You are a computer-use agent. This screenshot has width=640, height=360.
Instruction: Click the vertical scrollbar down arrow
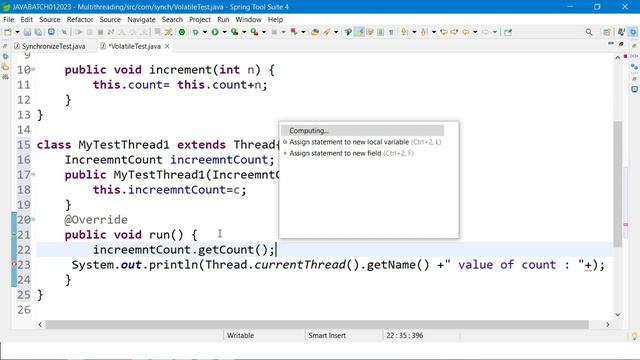tap(618, 315)
